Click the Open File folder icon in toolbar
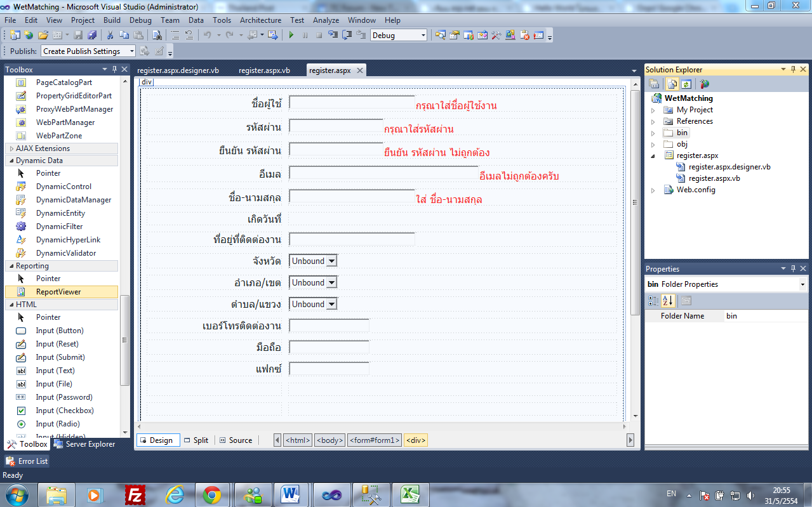812x507 pixels. 43,36
